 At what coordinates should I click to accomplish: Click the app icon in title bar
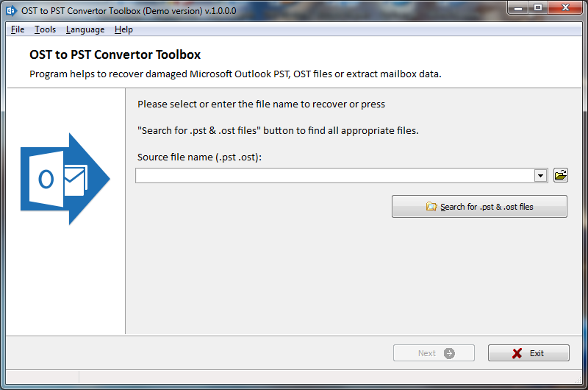click(11, 10)
